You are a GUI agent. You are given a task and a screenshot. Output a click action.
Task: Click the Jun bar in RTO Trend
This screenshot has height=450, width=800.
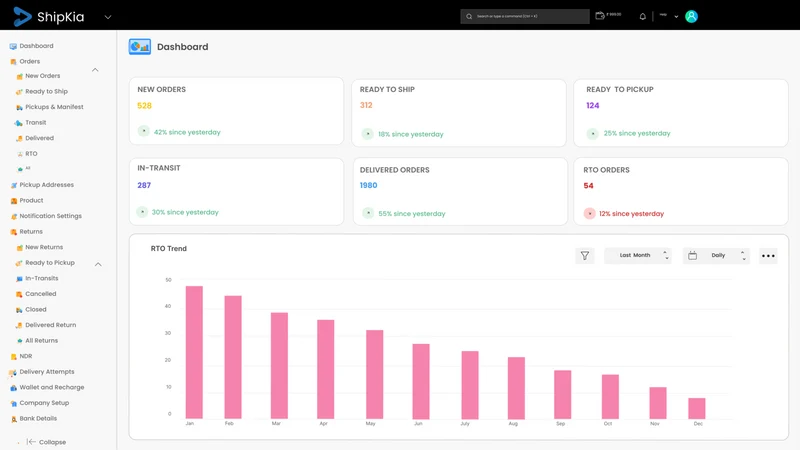[x=421, y=381]
